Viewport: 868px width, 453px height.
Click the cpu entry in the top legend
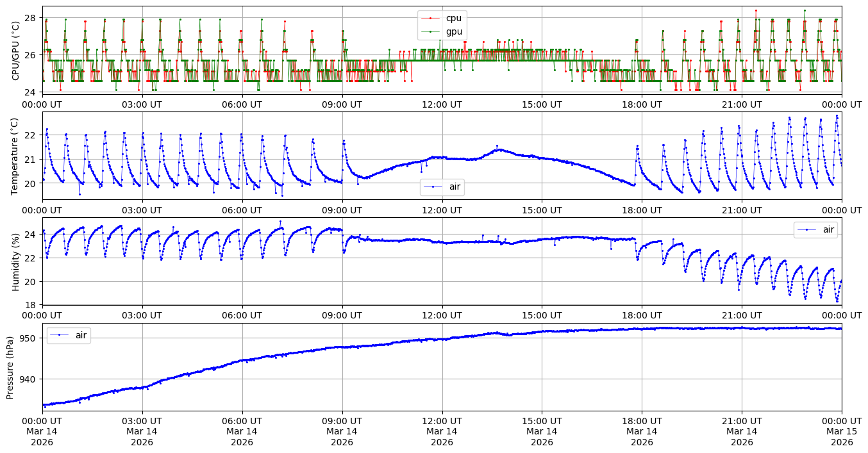[x=453, y=18]
